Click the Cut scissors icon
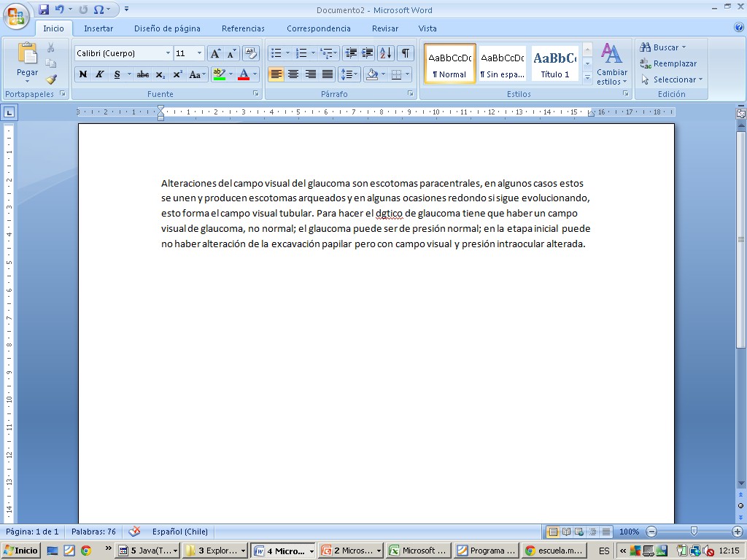 coord(51,47)
